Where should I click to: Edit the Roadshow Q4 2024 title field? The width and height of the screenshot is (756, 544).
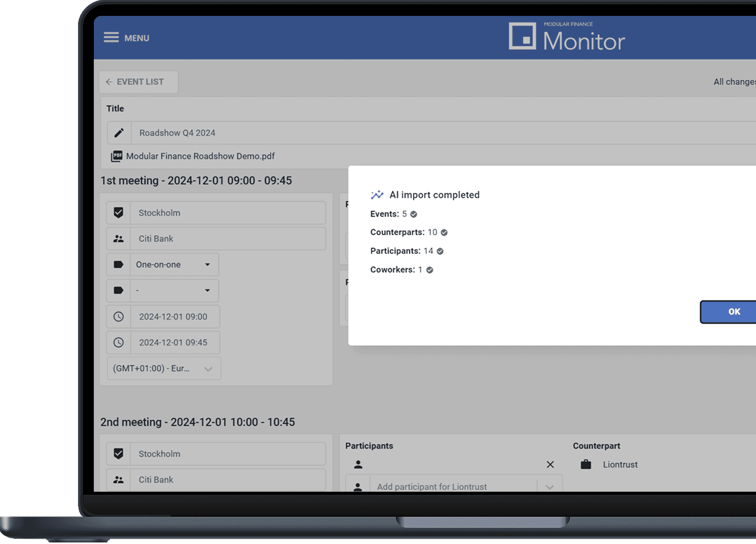tap(444, 133)
